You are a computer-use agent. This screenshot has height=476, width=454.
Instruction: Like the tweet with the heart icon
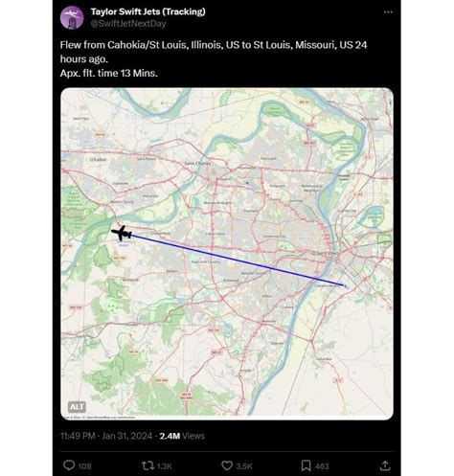point(227,465)
